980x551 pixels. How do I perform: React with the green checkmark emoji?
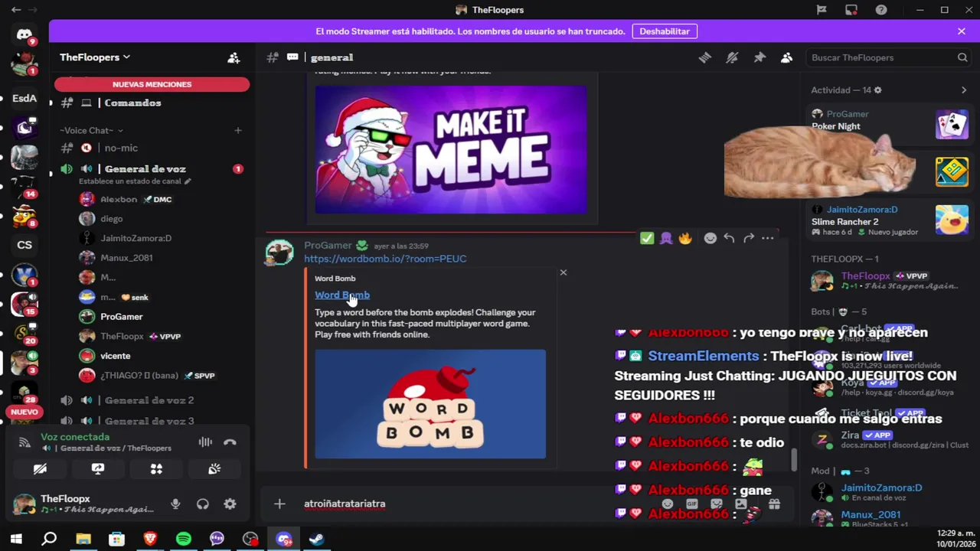click(647, 238)
